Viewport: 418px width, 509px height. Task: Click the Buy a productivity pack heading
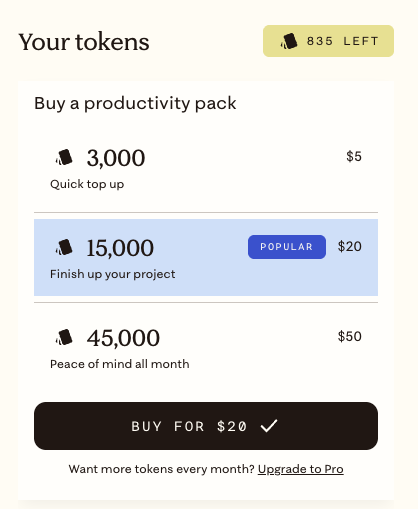pos(135,103)
